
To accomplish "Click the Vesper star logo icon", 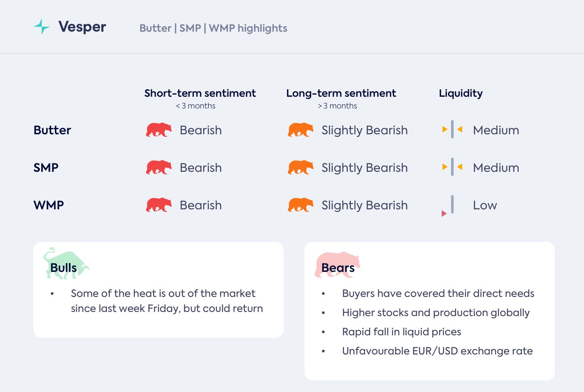I will pyautogui.click(x=41, y=27).
